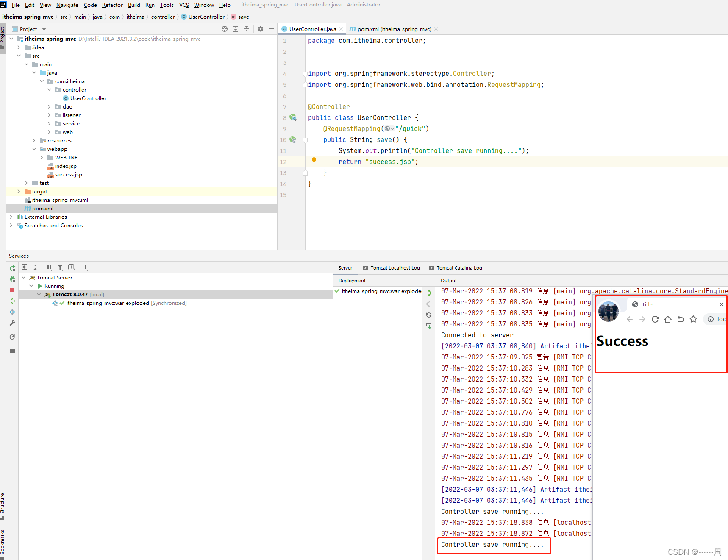Click the home icon in the browser popup
This screenshot has width=728, height=560.
click(668, 319)
